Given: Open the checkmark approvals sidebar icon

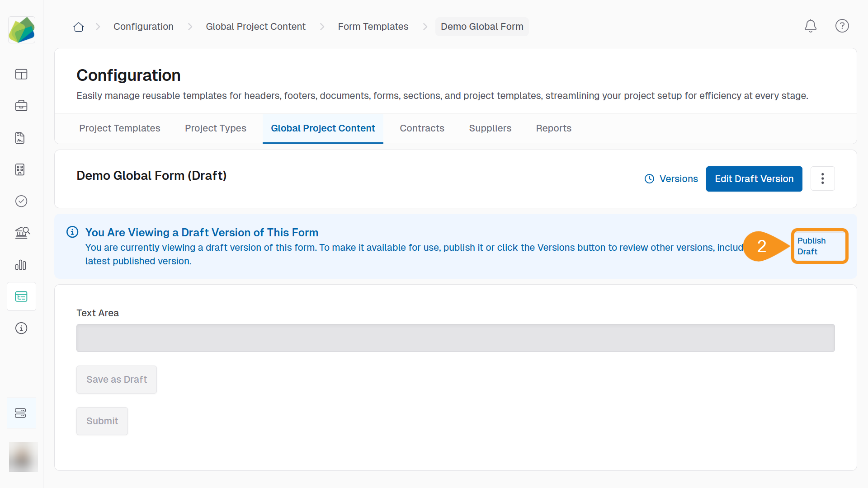Looking at the screenshot, I should click(x=21, y=201).
